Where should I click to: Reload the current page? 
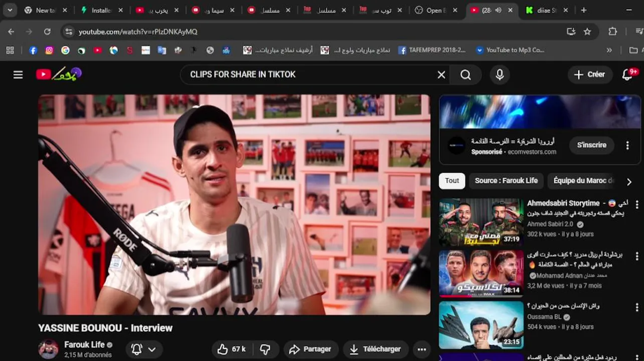(47, 32)
